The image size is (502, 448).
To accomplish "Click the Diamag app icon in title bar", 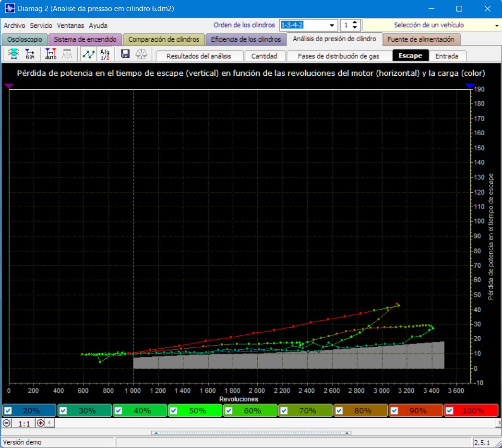I will 10,8.
